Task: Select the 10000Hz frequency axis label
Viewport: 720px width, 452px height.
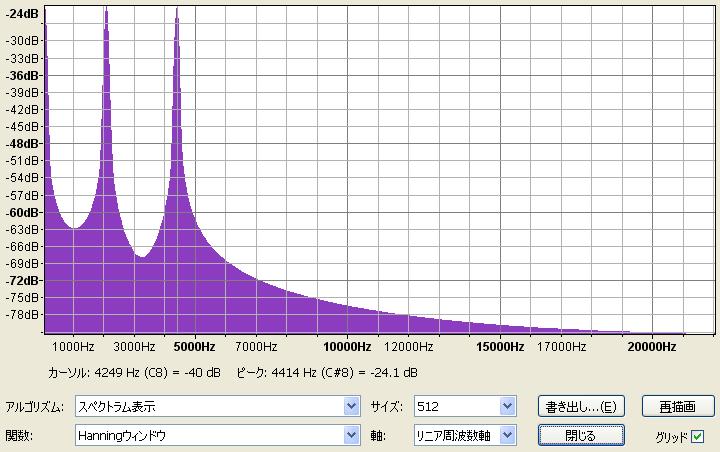Action: 348,347
